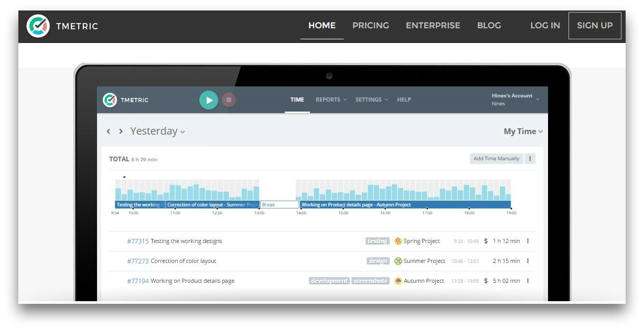Screen dimensions: 644x330
Task: Open options menu for Working on Product details page
Action: pos(528,281)
